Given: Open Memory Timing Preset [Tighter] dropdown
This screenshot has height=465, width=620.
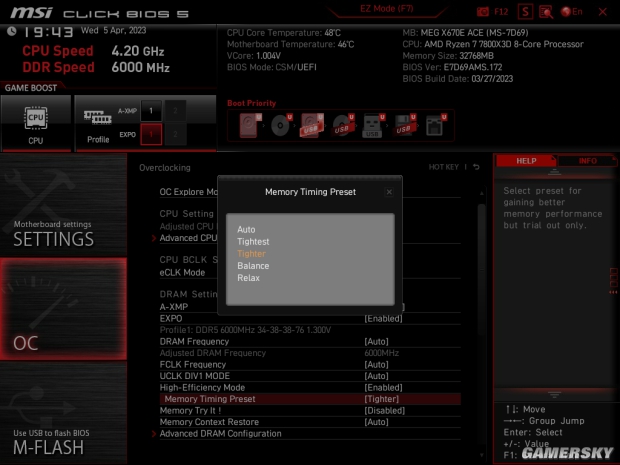Looking at the screenshot, I should pyautogui.click(x=382, y=399).
